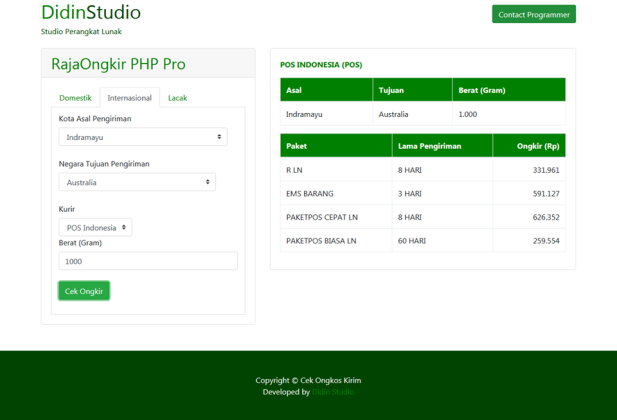This screenshot has width=617, height=420.
Task: Click the POS INDONESIA (POS) heading
Action: point(321,65)
